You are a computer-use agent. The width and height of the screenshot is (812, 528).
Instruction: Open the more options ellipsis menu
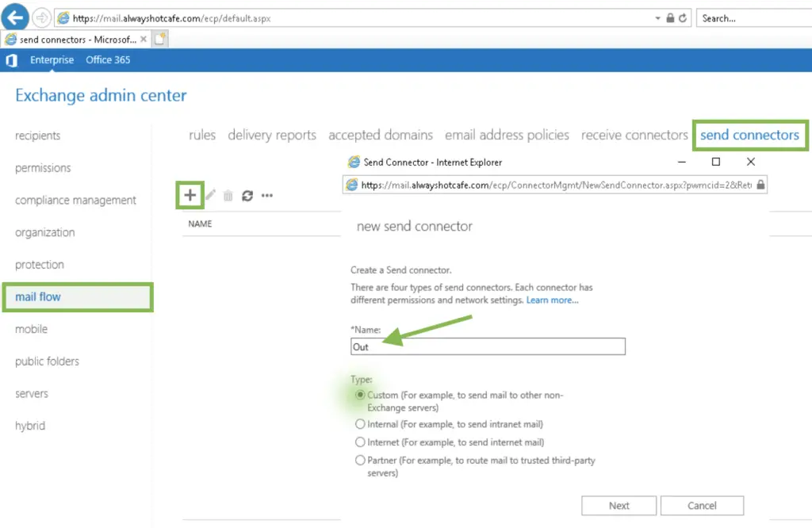[x=267, y=196]
